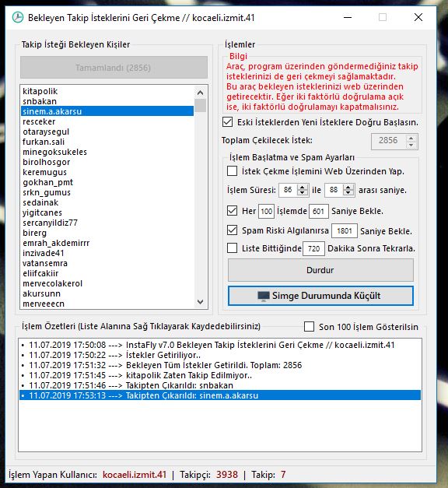Select yigitcanes in the user list
Viewport: 448px width, 488px height.
click(x=107, y=212)
